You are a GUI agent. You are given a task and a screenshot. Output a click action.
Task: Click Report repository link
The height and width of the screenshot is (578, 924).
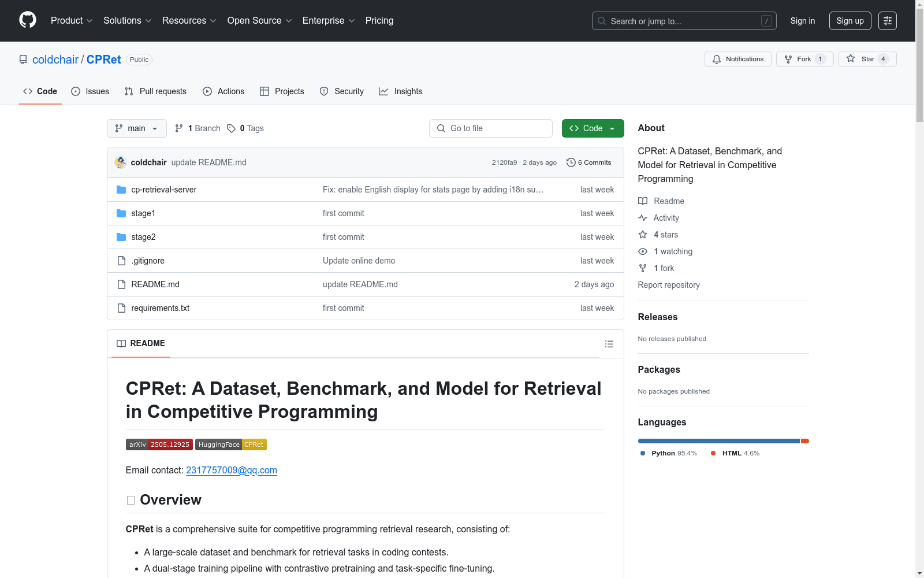tap(669, 285)
